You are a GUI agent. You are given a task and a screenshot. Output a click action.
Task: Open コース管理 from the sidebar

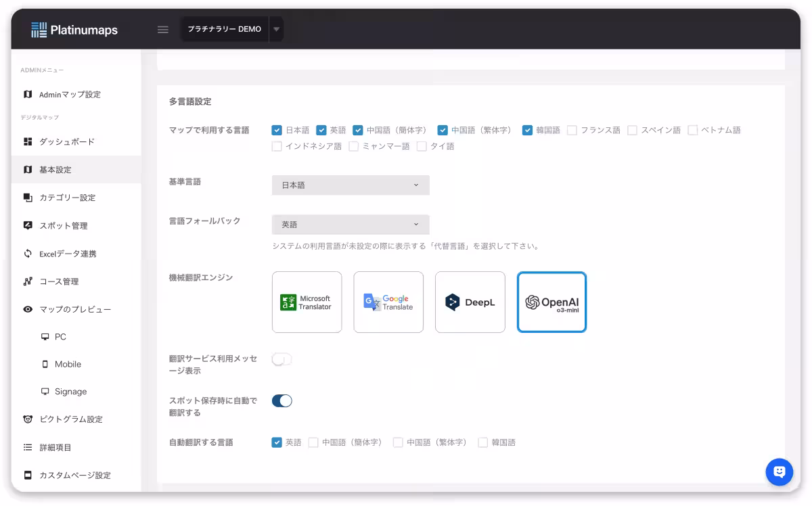pos(64,281)
